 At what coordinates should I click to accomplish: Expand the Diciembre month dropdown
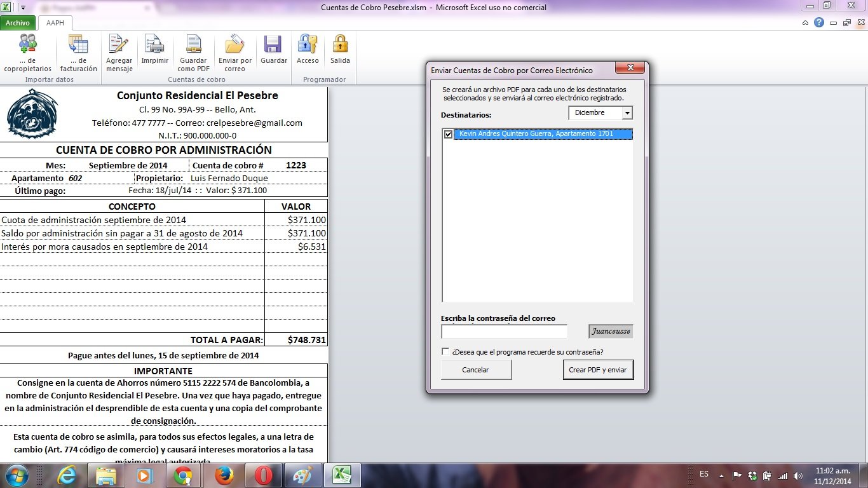[627, 113]
